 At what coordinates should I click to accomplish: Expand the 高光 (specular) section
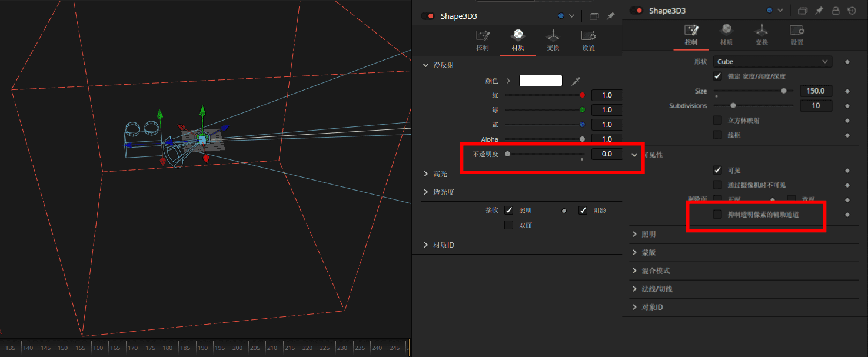[x=440, y=174]
